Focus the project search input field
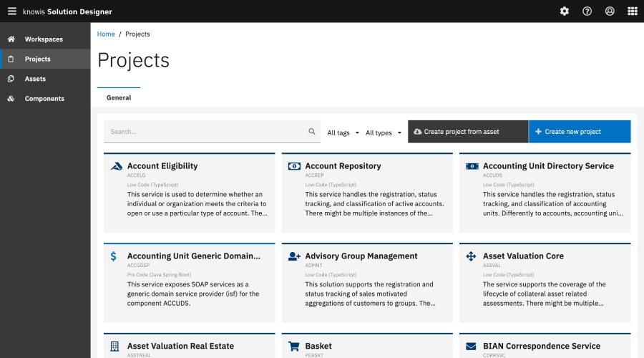This screenshot has height=358, width=644. 204,132
